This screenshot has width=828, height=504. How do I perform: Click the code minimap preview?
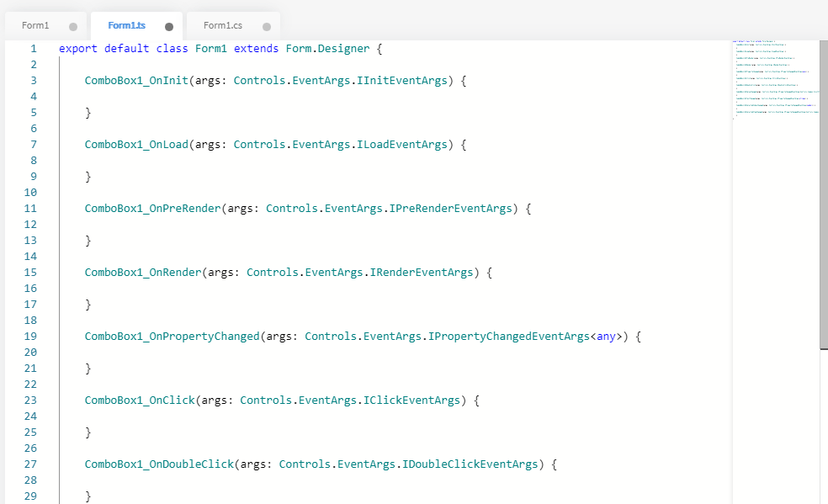tap(774, 80)
